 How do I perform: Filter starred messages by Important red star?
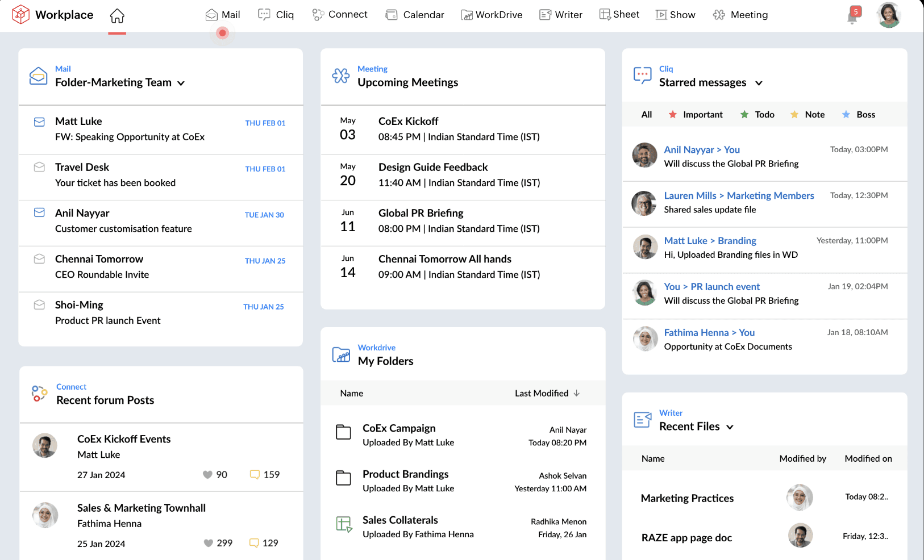point(672,115)
